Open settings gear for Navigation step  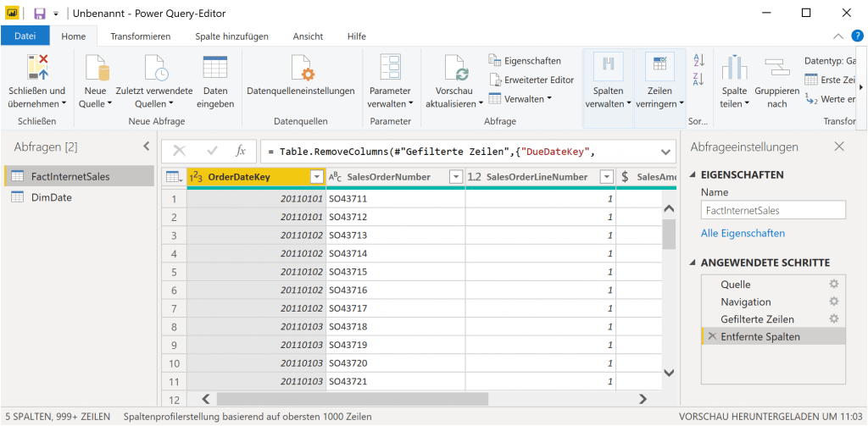[x=834, y=302]
